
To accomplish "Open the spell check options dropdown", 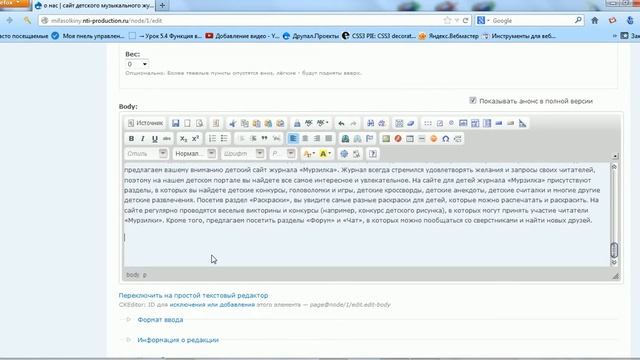I will [322, 123].
